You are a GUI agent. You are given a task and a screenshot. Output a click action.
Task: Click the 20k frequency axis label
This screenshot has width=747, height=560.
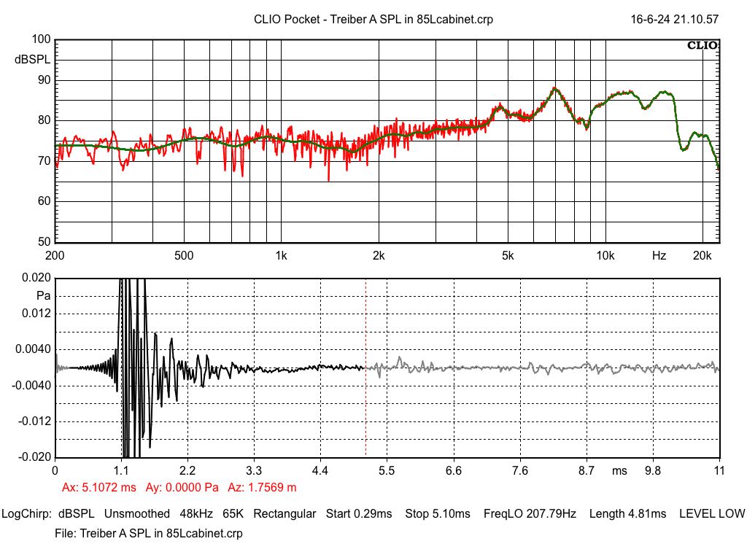click(702, 256)
